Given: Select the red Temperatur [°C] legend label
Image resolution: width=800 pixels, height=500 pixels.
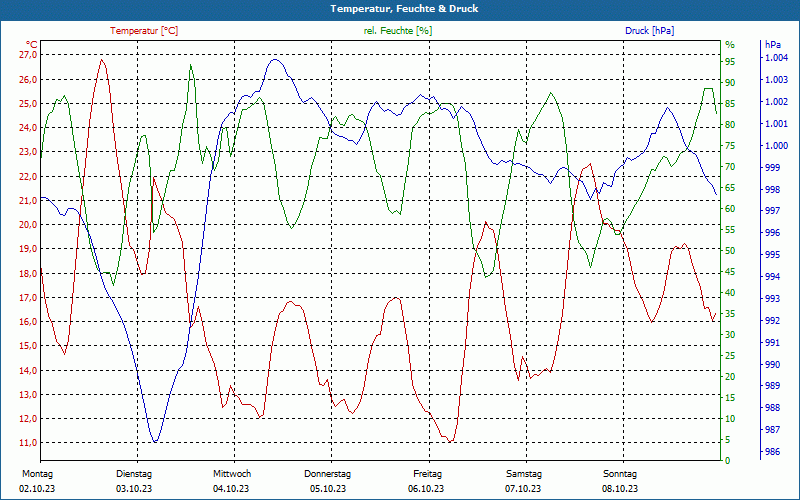Looking at the screenshot, I should click(144, 31).
